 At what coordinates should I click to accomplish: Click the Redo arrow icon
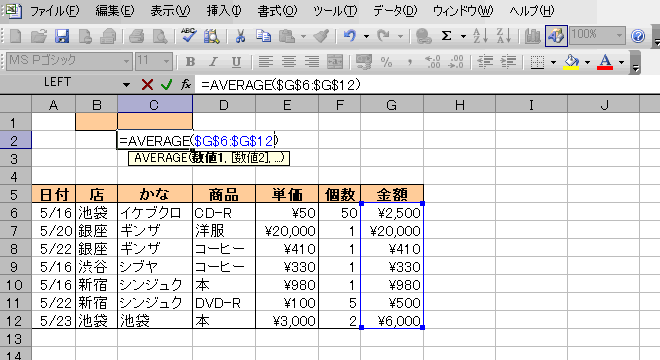(383, 36)
